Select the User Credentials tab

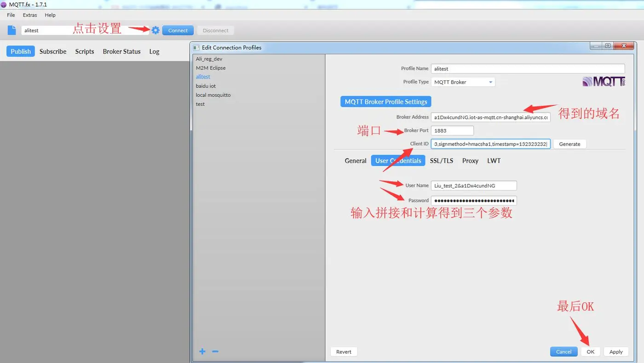398,160
